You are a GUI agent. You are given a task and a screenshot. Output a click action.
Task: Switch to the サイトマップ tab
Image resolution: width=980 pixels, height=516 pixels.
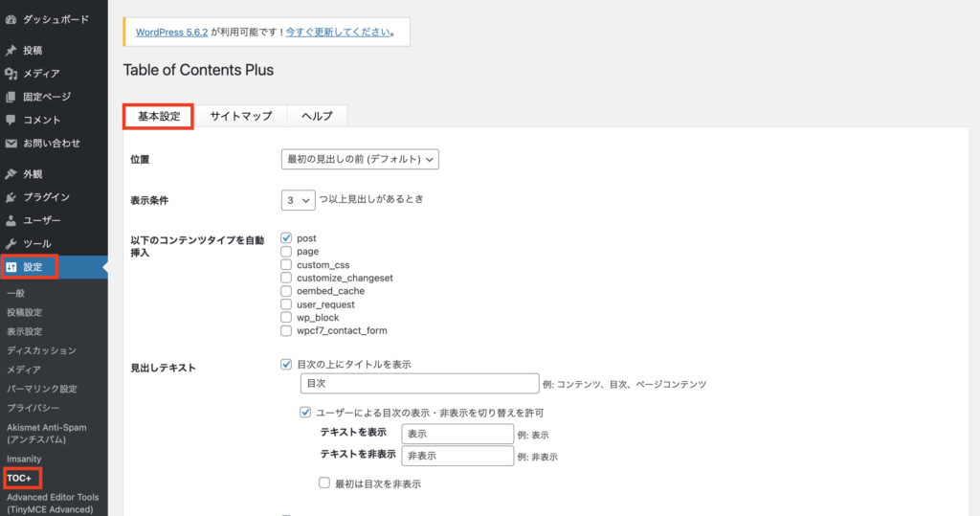[x=240, y=117]
